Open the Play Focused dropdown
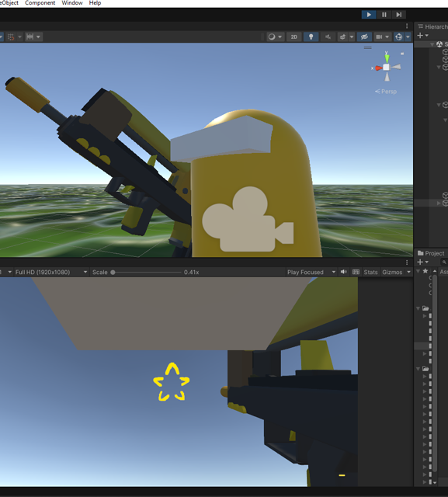This screenshot has width=448, height=497. tap(311, 272)
